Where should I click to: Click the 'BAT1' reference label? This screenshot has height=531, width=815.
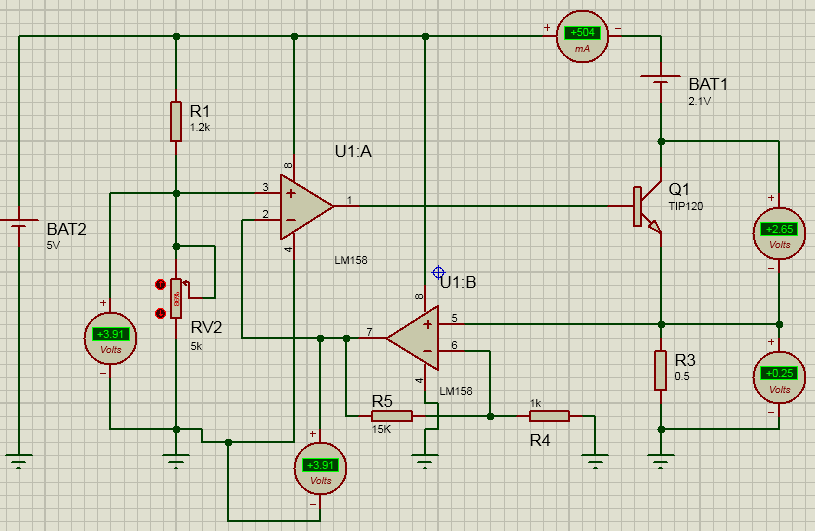point(708,84)
